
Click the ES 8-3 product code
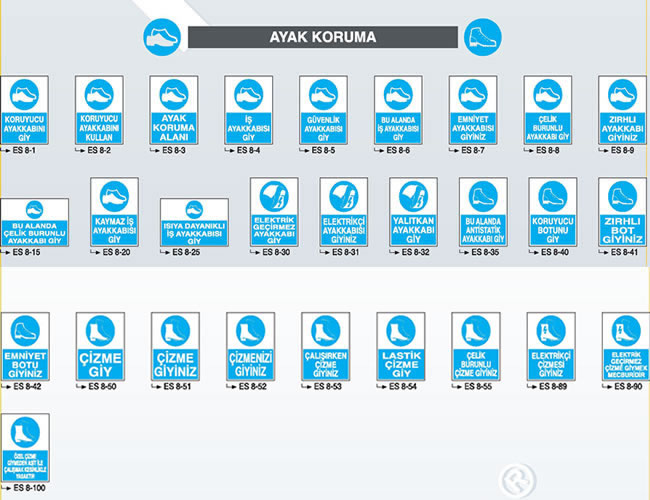tap(174, 150)
